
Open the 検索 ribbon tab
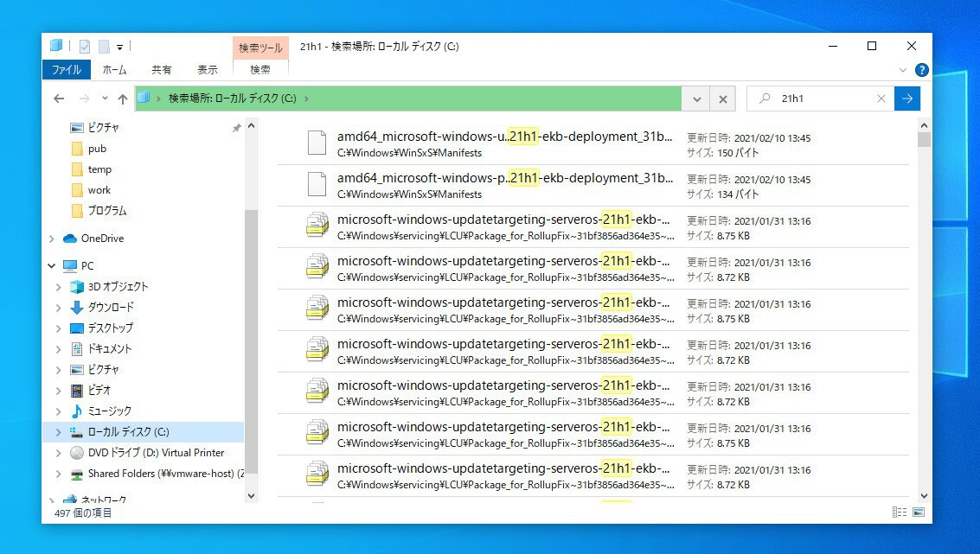[260, 69]
